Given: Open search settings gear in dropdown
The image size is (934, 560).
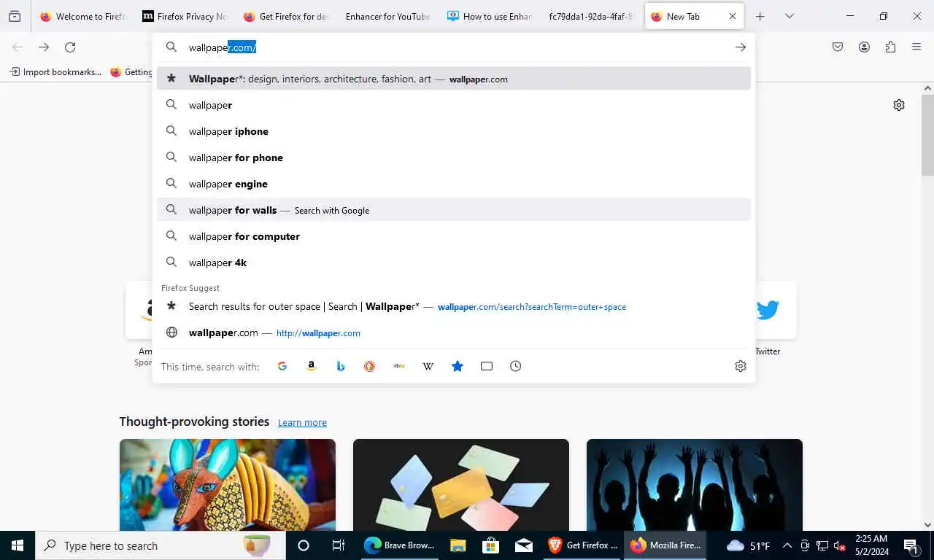Looking at the screenshot, I should pos(741,366).
